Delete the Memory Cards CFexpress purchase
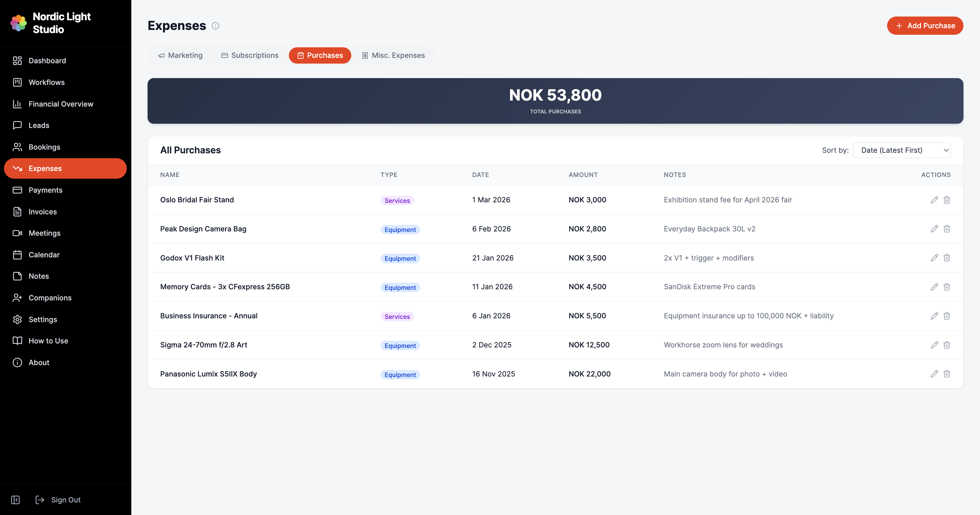980x515 pixels. pos(946,287)
